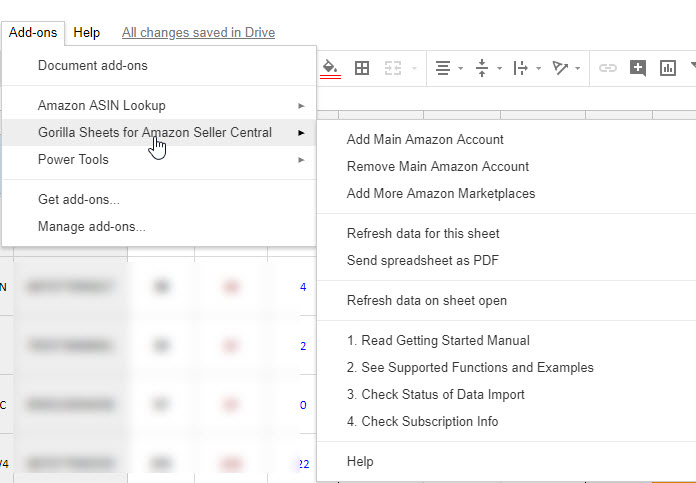The height and width of the screenshot is (483, 696).
Task: Click the insert chart icon
Action: click(x=667, y=68)
